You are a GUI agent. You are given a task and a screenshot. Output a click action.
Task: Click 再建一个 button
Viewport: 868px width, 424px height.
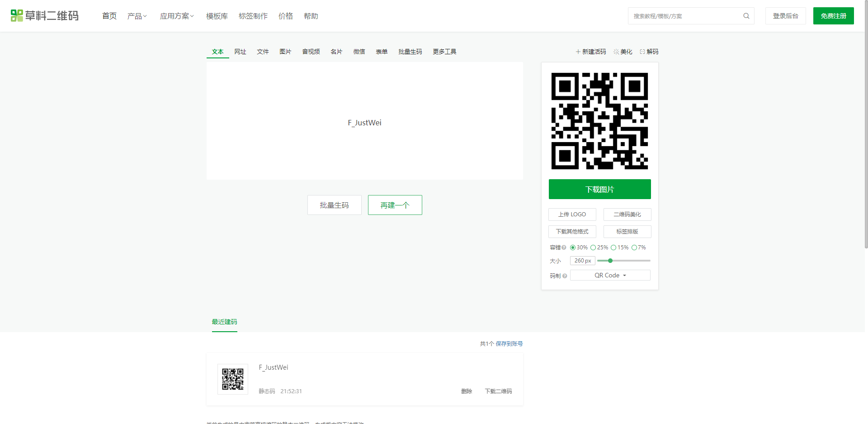point(395,205)
